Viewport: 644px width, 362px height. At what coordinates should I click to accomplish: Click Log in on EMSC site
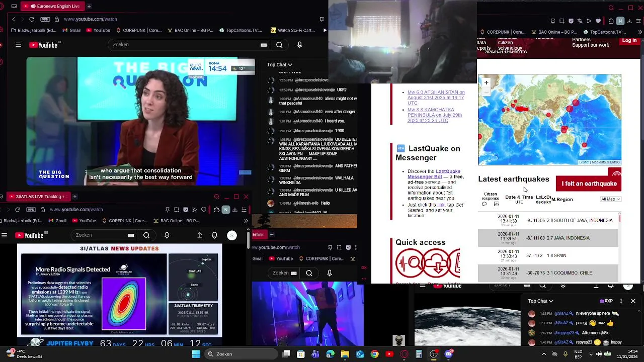pos(629,40)
